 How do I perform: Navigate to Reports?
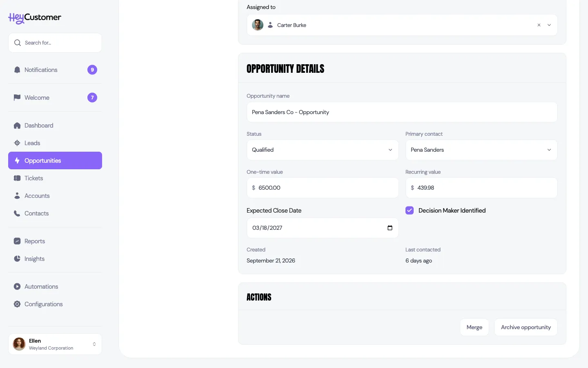(55, 241)
